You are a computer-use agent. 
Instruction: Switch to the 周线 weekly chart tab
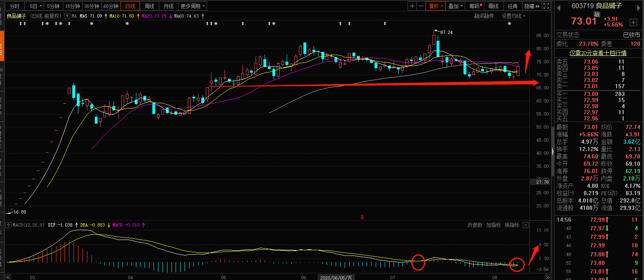click(x=149, y=6)
